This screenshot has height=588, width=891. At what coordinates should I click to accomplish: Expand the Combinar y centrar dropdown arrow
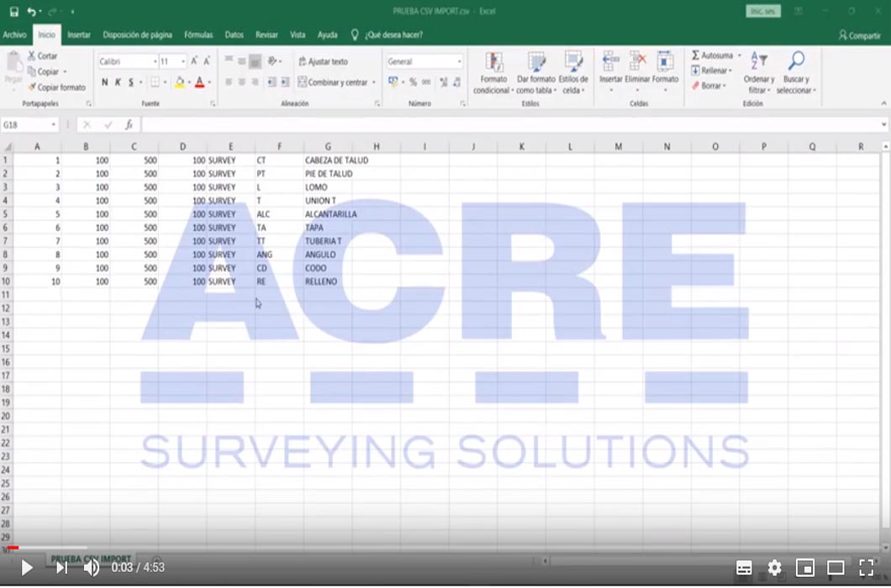(374, 83)
